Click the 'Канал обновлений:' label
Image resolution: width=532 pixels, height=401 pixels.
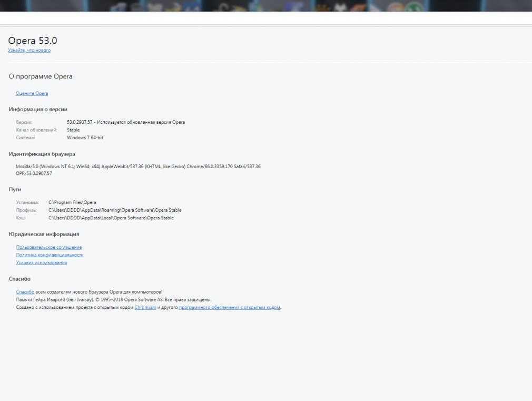(x=37, y=130)
